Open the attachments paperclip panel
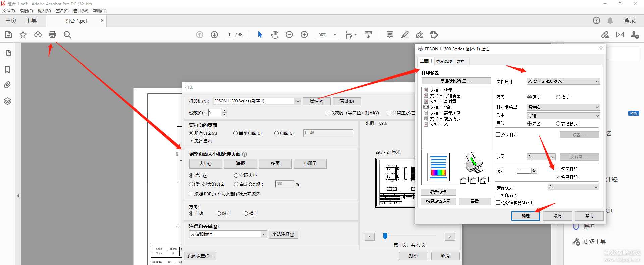Screen dimensions: 644x265 7,85
